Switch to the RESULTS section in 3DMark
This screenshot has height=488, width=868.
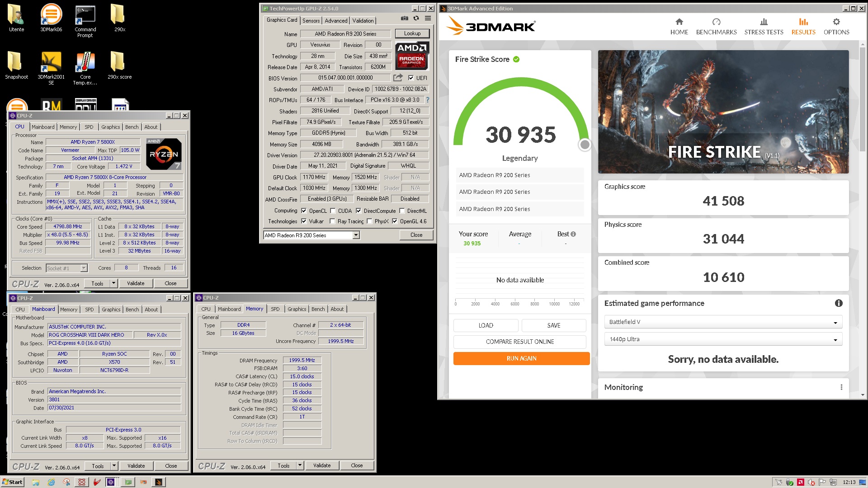(803, 27)
